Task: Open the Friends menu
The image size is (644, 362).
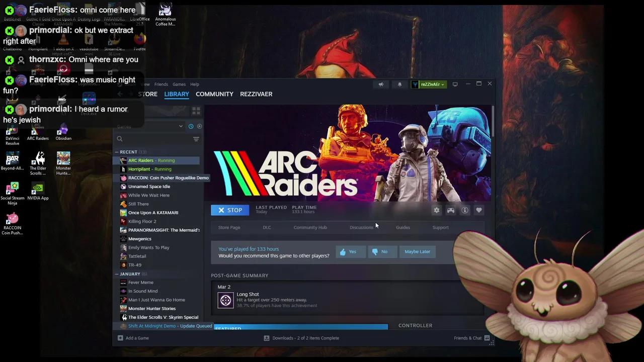Action: (161, 84)
